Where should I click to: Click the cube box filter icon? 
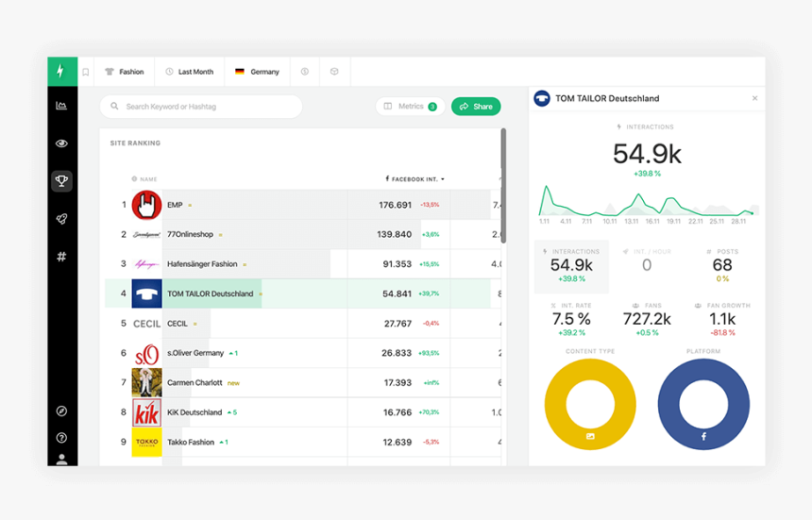click(334, 72)
